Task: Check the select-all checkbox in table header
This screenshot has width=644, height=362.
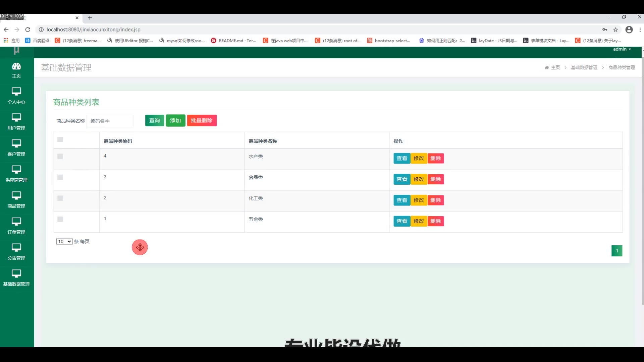Action: pos(60,140)
